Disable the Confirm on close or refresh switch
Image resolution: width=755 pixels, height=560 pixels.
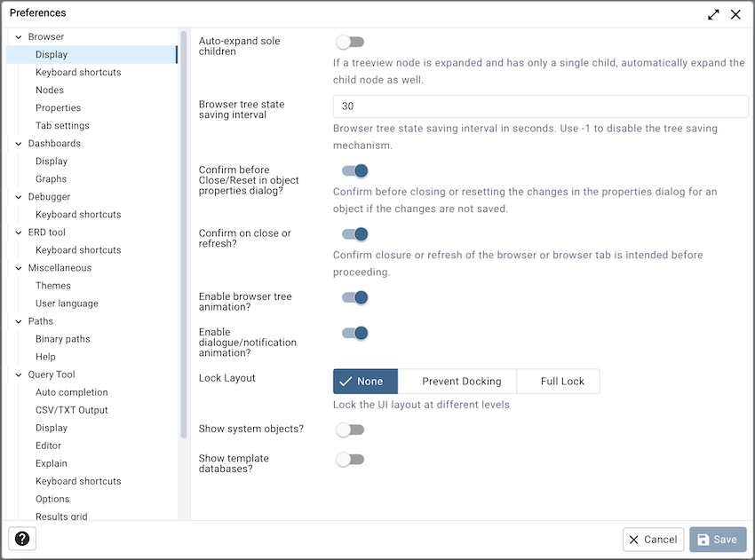click(x=355, y=234)
